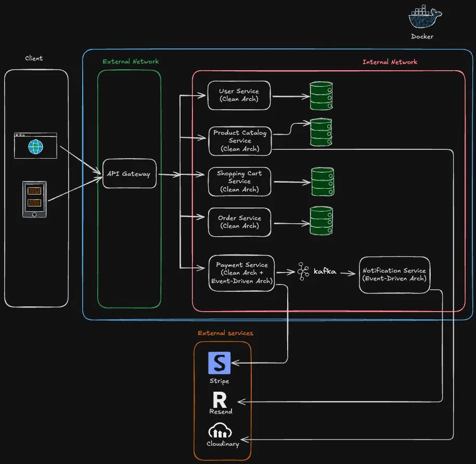Select the User Service database icon
This screenshot has width=476, height=464.
321,96
